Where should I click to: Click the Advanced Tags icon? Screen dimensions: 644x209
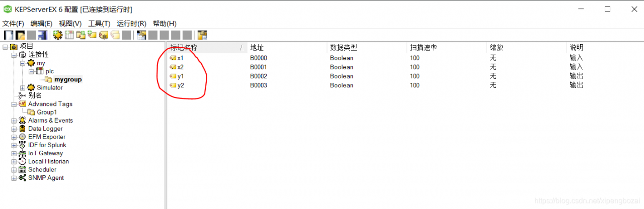pos(23,104)
